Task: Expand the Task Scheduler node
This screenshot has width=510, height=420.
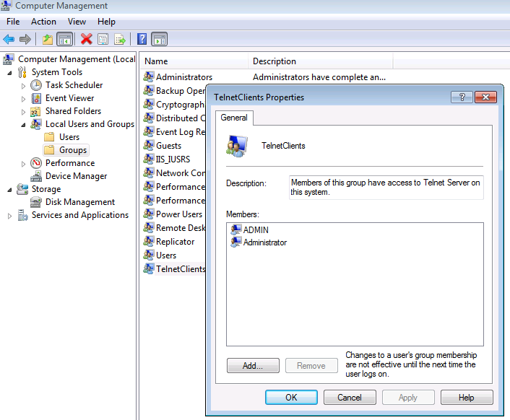Action: tap(24, 85)
